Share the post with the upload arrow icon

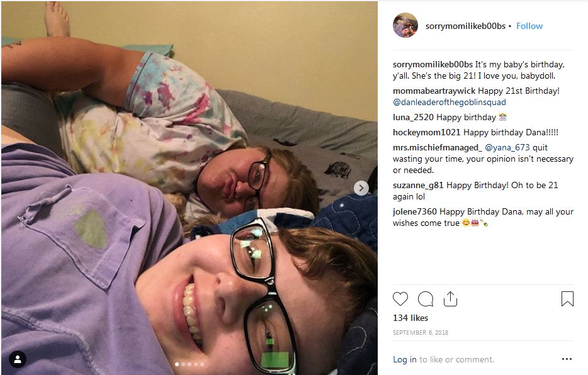pos(450,299)
